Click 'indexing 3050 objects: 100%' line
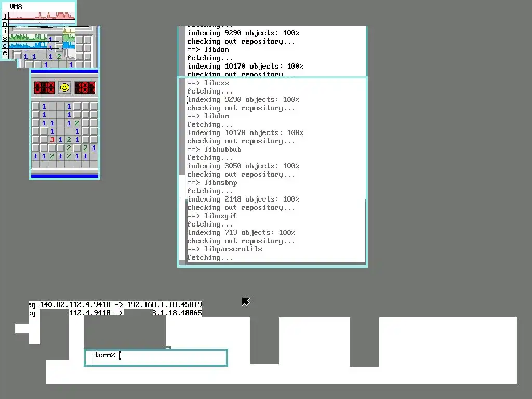 [244, 166]
